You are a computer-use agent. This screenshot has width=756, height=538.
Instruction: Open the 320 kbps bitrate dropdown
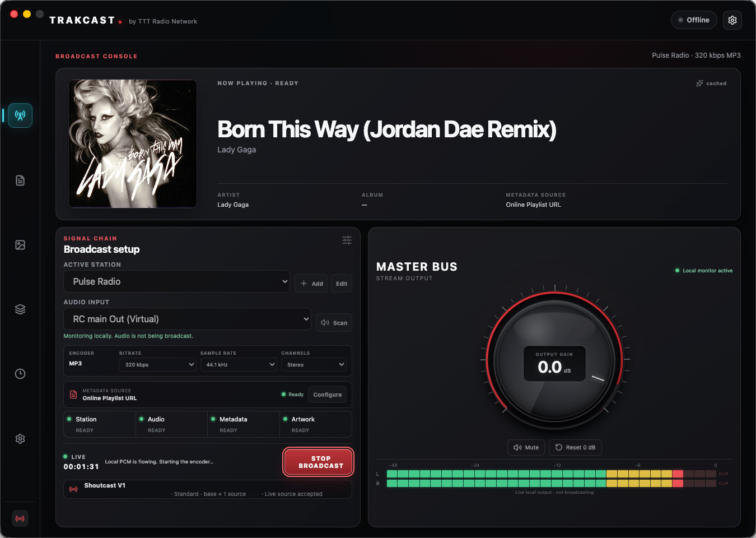158,365
